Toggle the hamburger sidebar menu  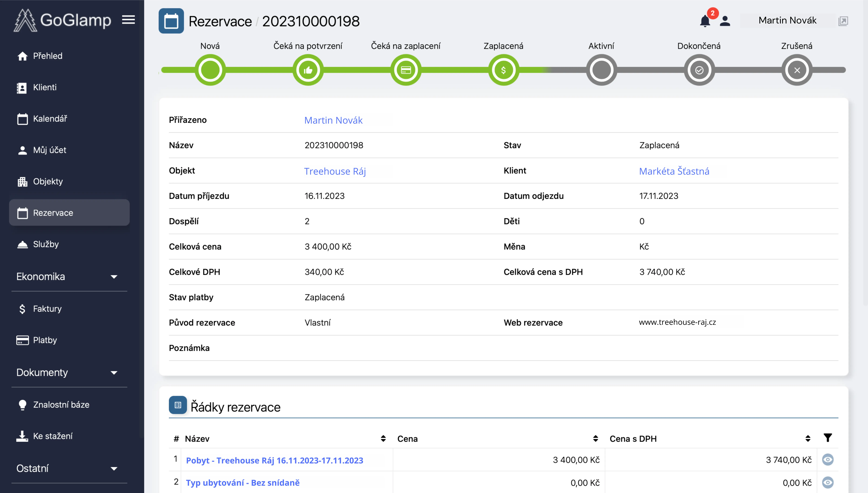128,20
